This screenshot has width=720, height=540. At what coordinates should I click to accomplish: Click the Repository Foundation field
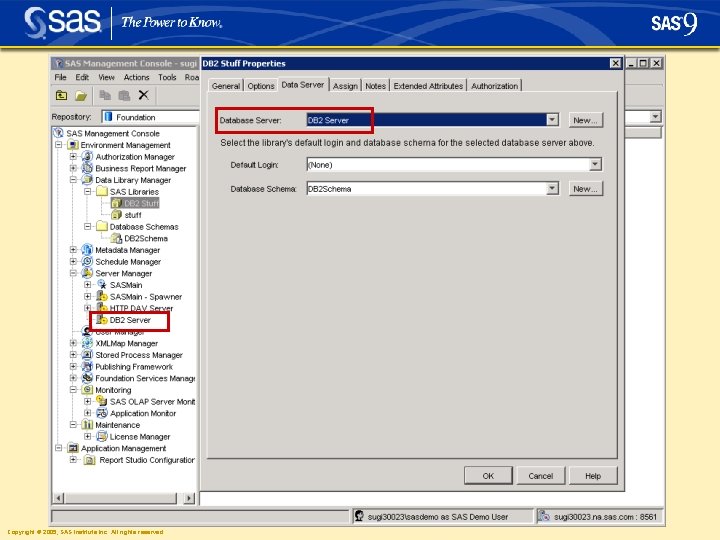[x=151, y=117]
